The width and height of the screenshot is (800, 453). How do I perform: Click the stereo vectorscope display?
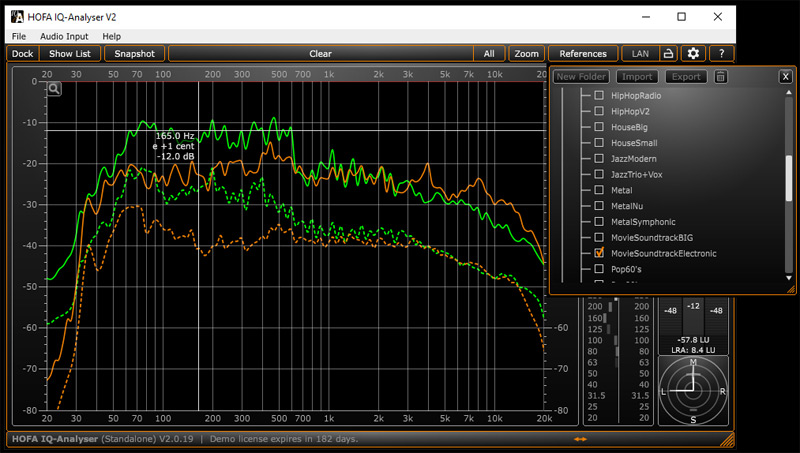click(693, 390)
